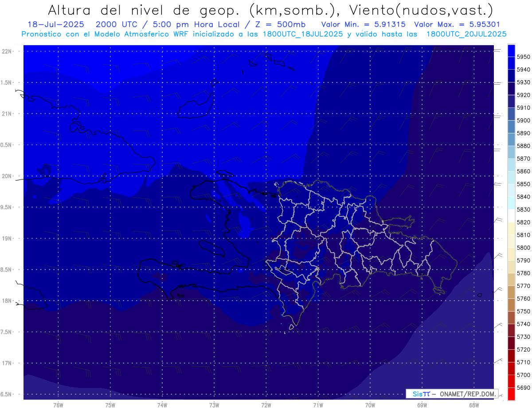Viewport: 532px width, 411px height.
Task: Click the '72W' longitude label
Action: click(266, 405)
